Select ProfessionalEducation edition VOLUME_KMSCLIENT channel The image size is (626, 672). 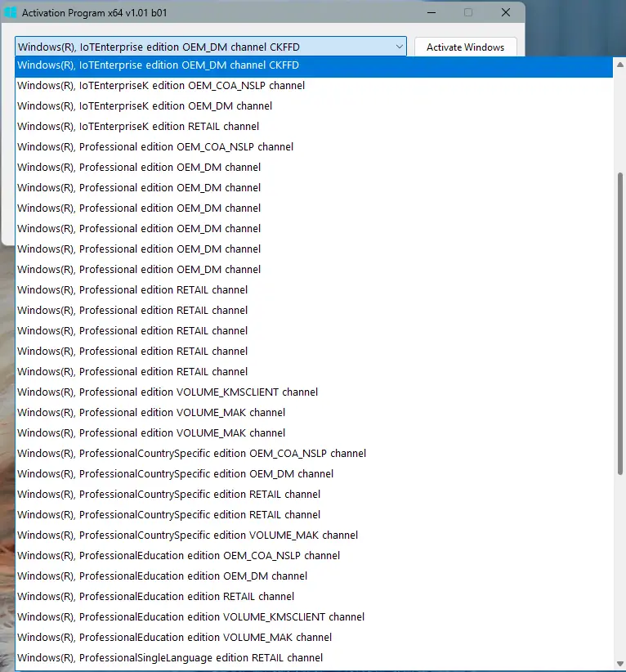(314, 617)
